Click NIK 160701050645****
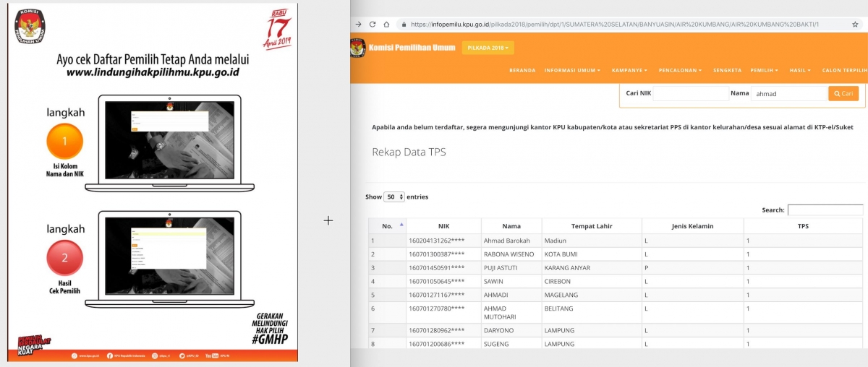 (436, 282)
